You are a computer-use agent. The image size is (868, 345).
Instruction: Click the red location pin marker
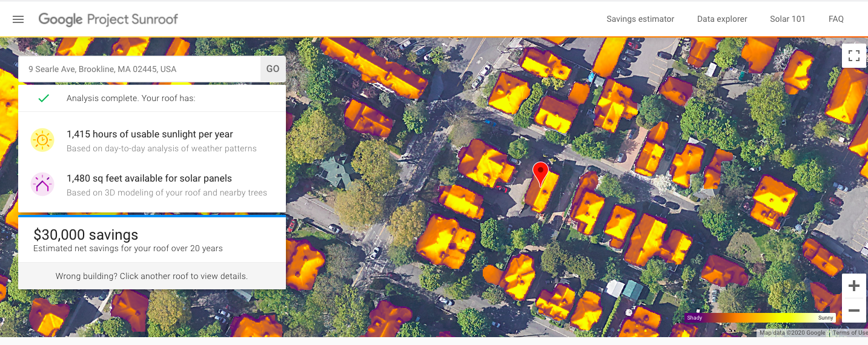(x=540, y=172)
